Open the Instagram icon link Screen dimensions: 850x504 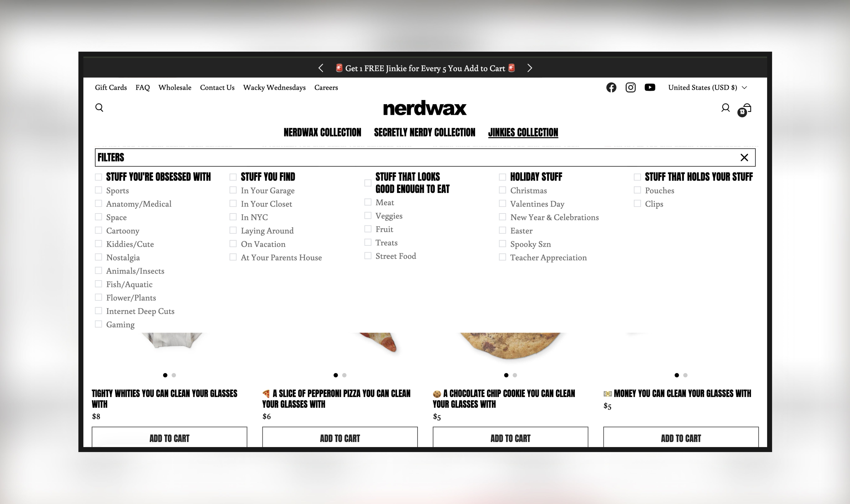(x=630, y=88)
